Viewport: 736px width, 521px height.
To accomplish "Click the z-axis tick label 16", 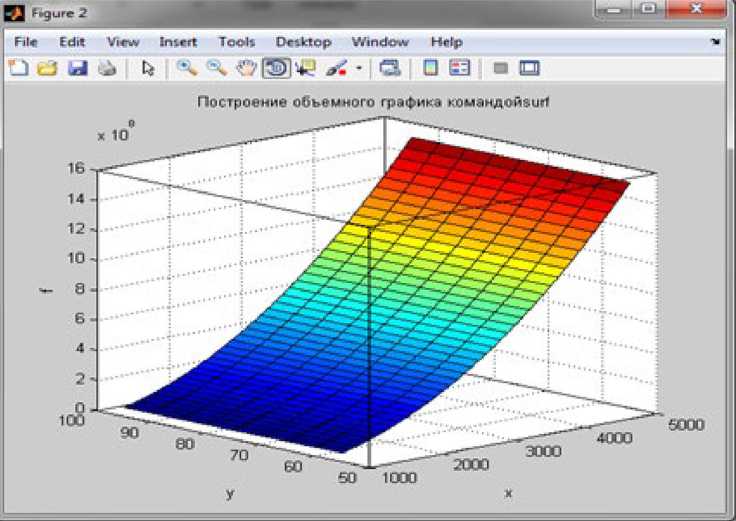I will (x=77, y=168).
